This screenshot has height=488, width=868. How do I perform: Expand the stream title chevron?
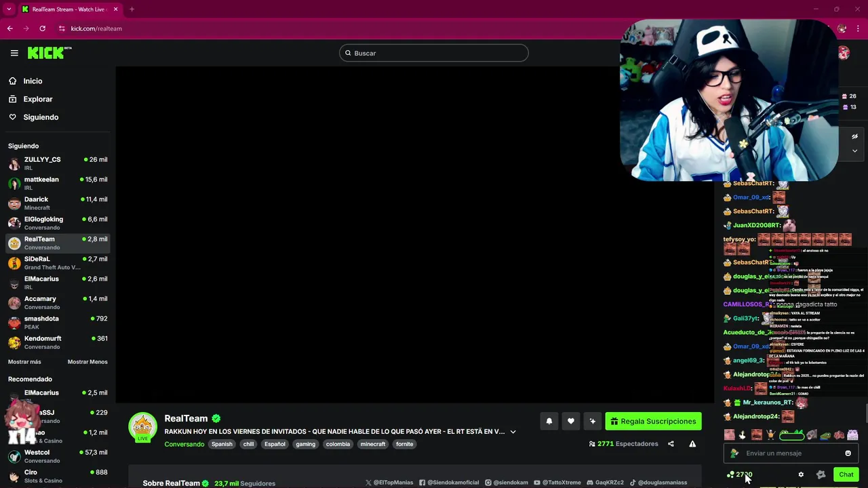(513, 432)
